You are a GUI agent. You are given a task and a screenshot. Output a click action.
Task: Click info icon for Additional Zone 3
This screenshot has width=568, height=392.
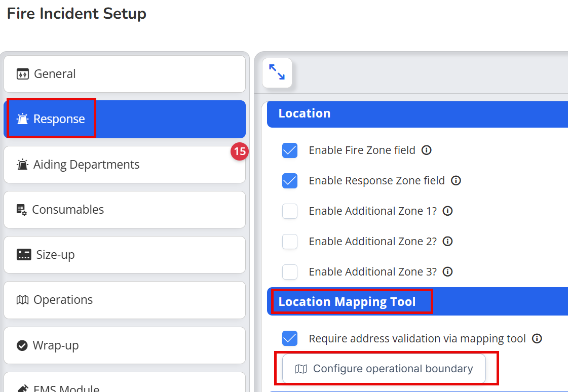click(448, 272)
